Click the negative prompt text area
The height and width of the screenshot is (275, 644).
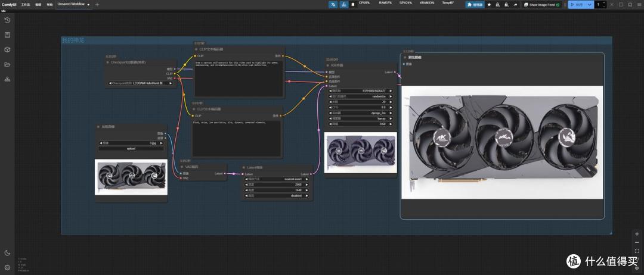237,138
